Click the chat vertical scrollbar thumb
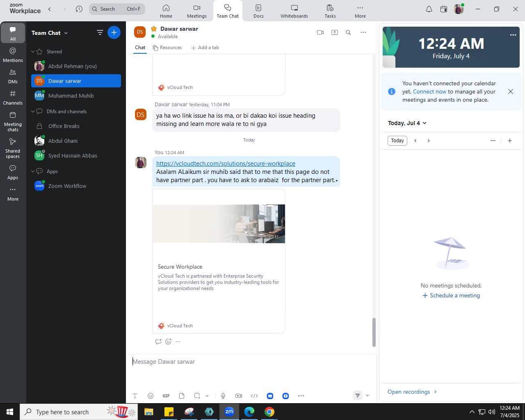Image resolution: width=525 pixels, height=420 pixels. [374, 332]
